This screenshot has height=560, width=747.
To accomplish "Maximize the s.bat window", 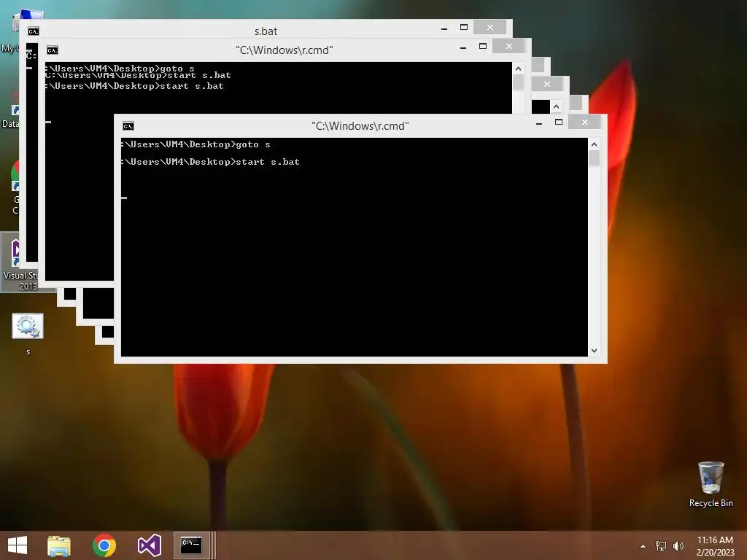I will [x=464, y=28].
